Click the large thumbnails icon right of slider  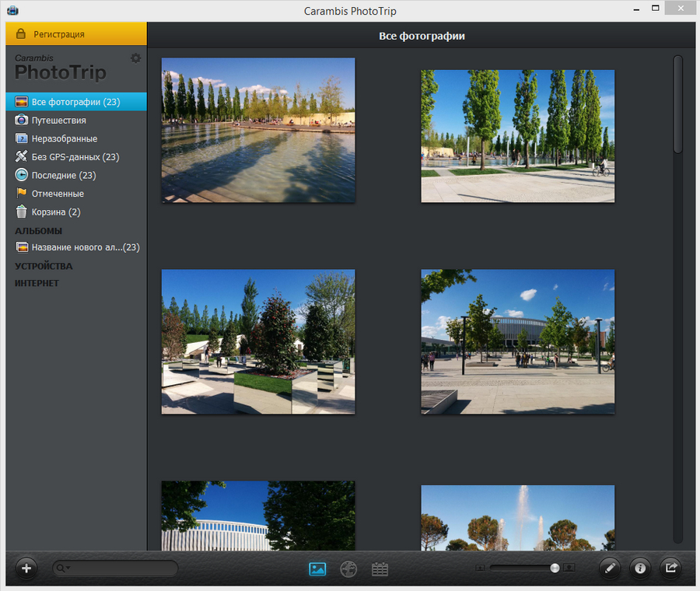click(569, 568)
